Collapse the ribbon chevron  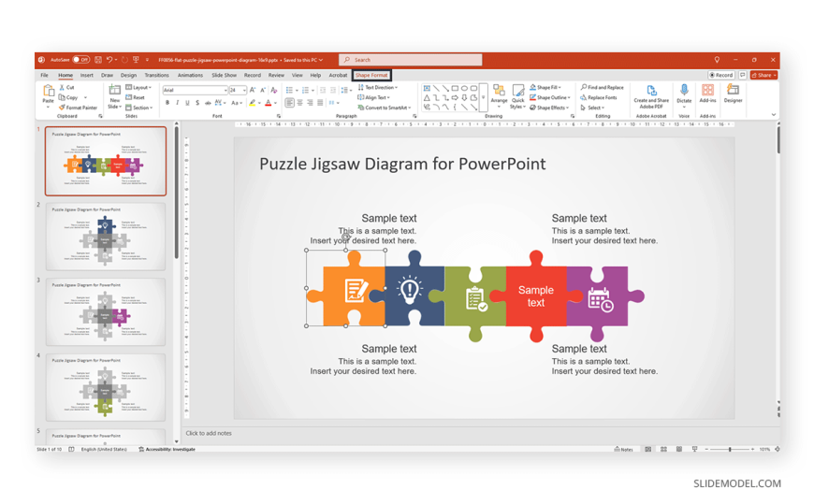[x=774, y=115]
